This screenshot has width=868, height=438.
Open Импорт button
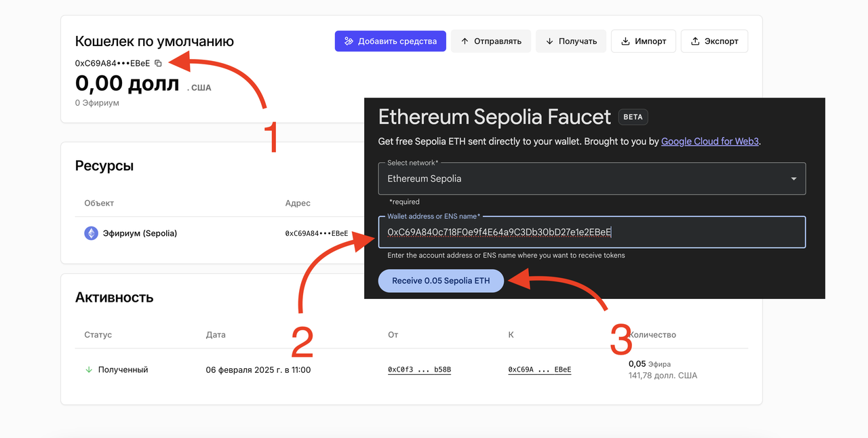644,41
